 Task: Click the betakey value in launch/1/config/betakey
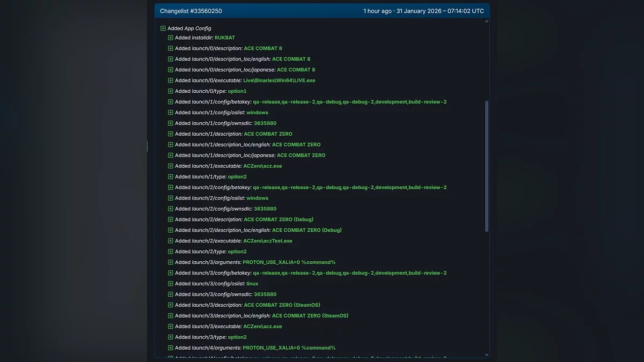[350, 102]
